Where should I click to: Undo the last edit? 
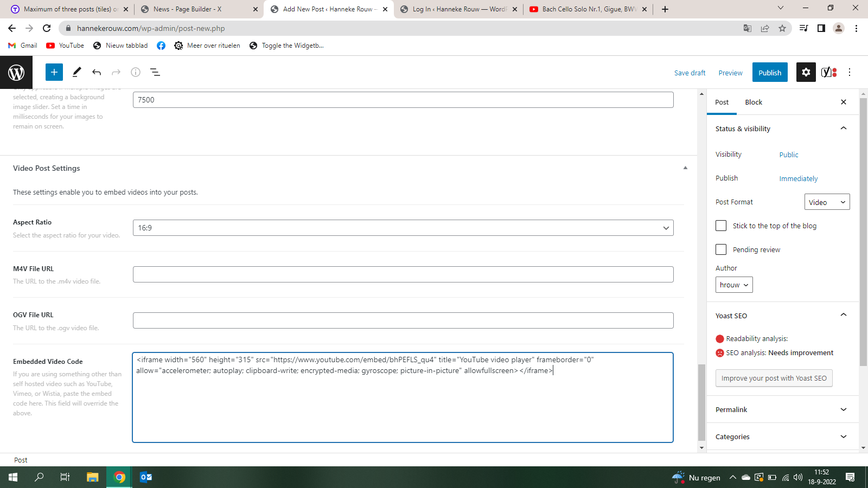[x=97, y=72]
